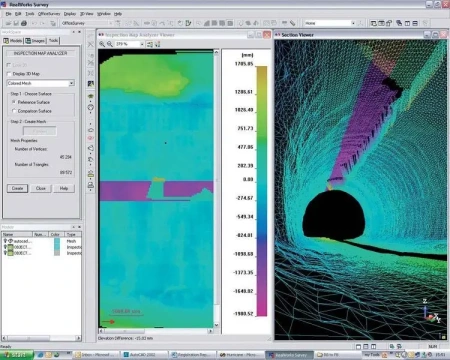Click the picture icon in vertical toolbar
This screenshot has width=450, height=360.
(x=91, y=84)
